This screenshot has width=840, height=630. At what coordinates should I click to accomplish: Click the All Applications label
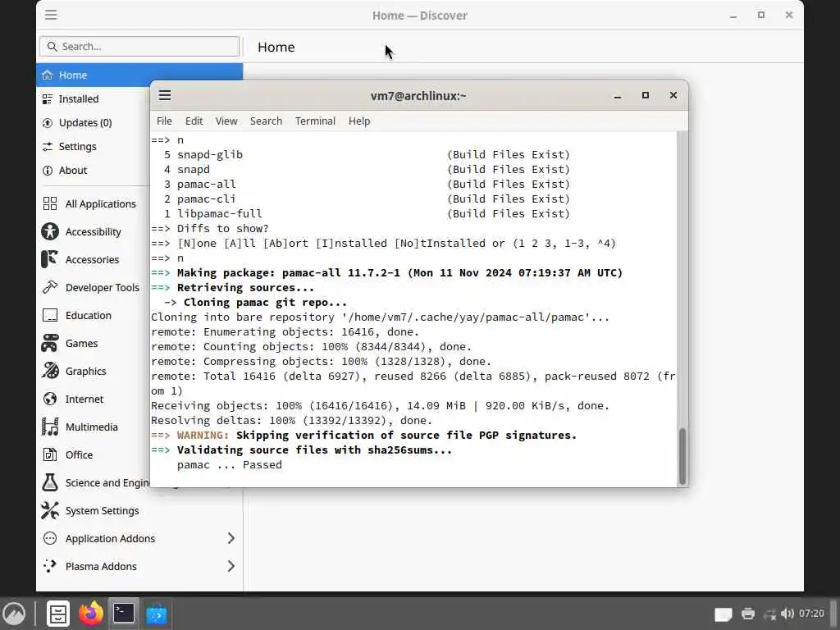[101, 204]
